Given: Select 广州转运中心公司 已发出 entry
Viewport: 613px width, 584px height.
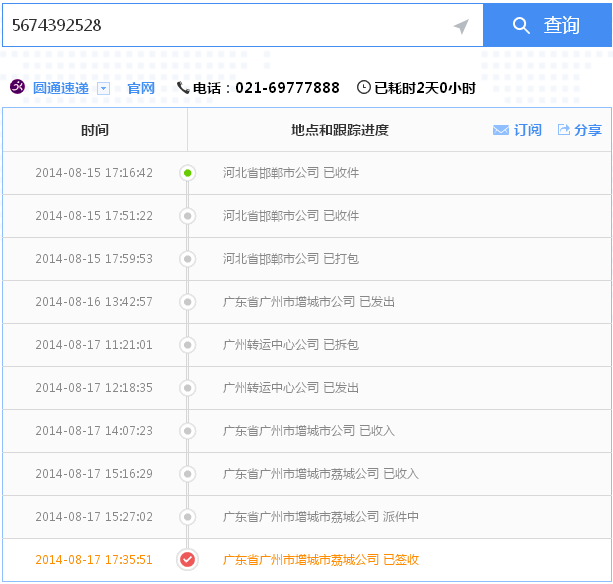Looking at the screenshot, I should point(291,388).
